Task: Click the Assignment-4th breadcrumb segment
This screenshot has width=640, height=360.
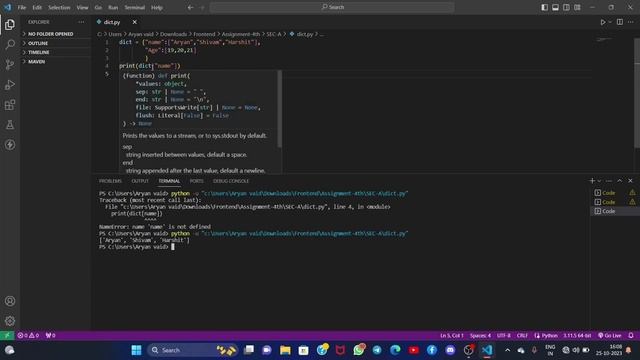Action: (x=240, y=34)
